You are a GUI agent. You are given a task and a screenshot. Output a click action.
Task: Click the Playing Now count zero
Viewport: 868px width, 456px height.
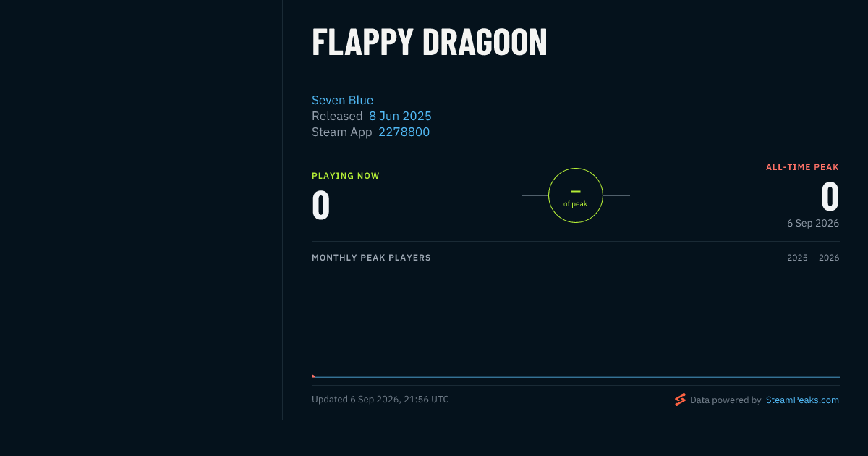point(320,206)
